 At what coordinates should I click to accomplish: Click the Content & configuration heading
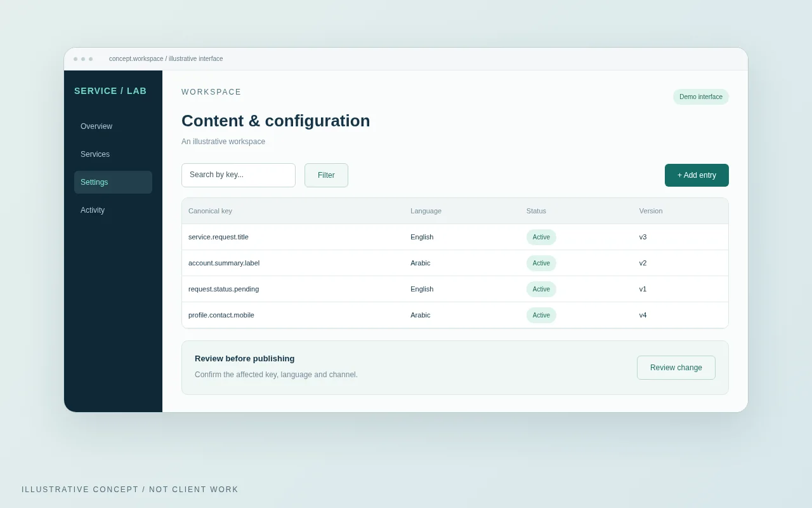tap(275, 121)
